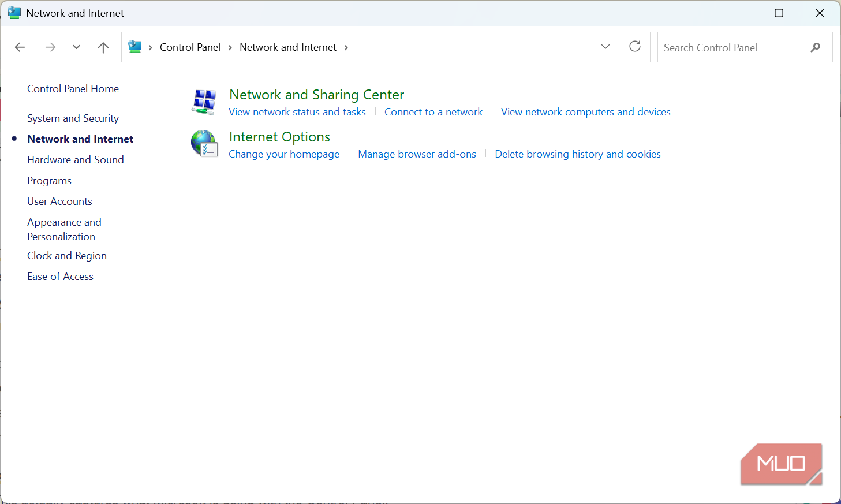Go up one level with Up arrow
The image size is (841, 504).
[103, 47]
